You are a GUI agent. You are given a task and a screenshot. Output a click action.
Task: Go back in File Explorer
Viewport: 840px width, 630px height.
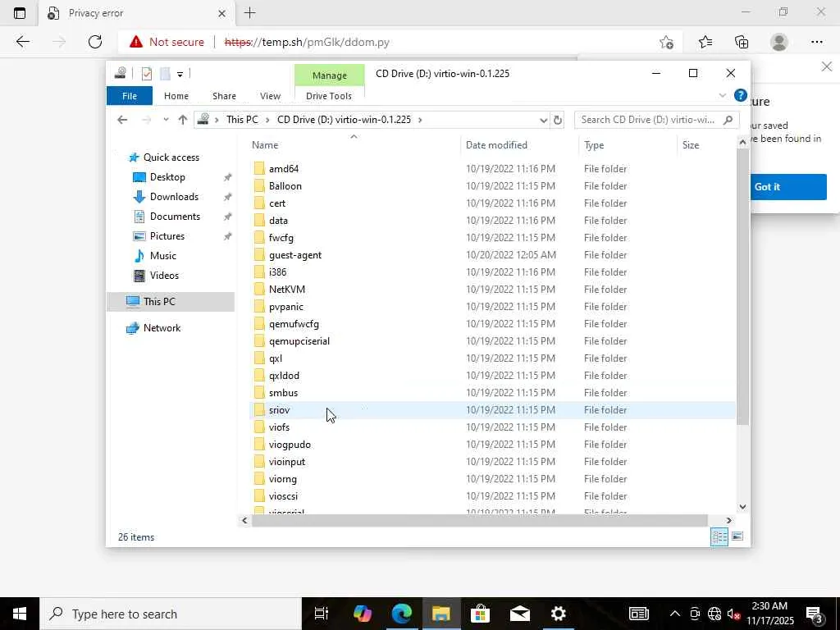[122, 120]
